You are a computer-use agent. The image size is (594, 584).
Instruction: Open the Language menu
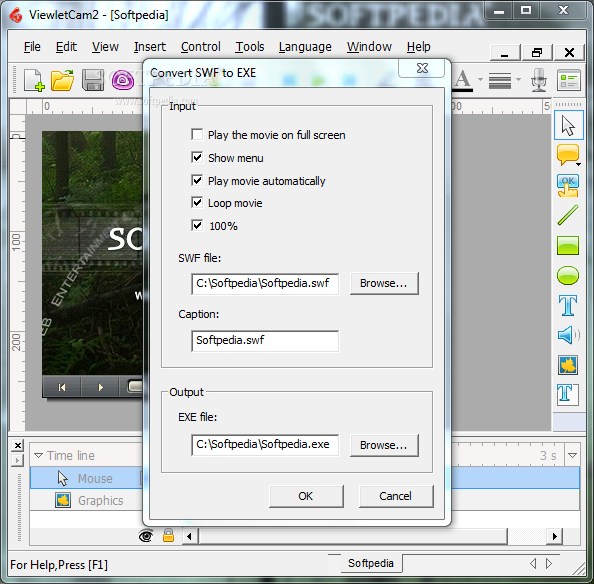click(305, 47)
